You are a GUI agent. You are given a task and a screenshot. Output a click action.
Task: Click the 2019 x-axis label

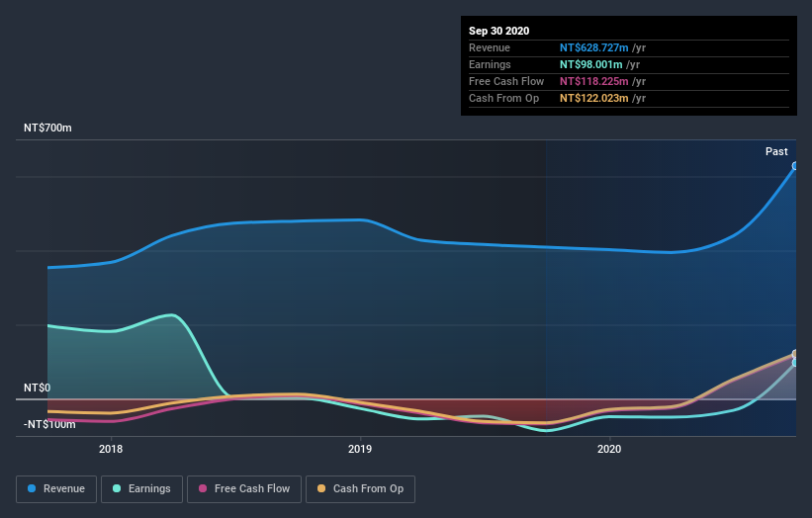coord(360,449)
